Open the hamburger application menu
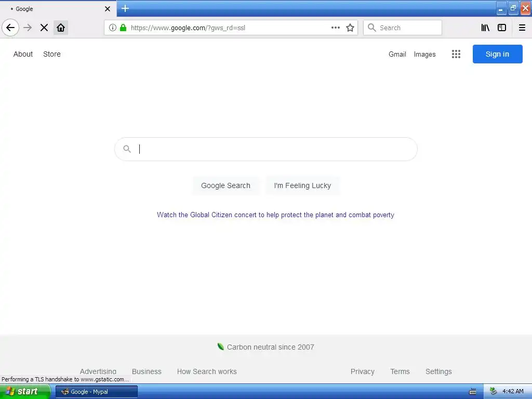Screen dimensions: 532x399 [x=522, y=28]
